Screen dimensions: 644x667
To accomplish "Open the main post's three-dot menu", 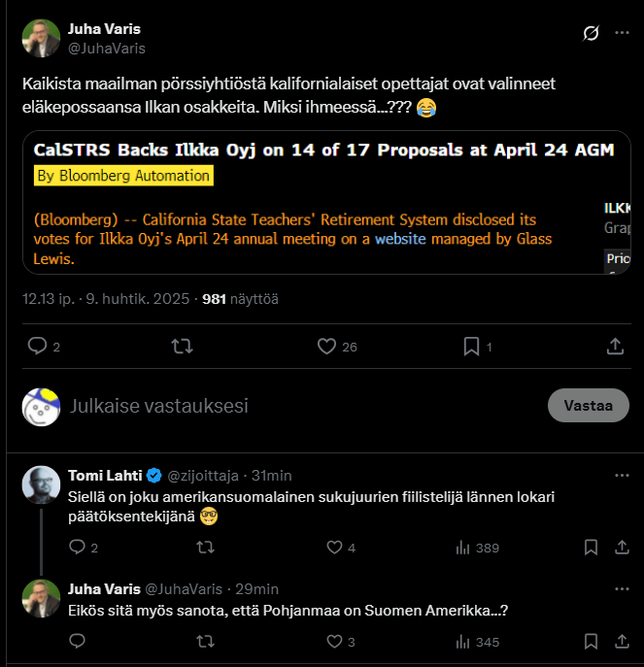I will point(622,34).
